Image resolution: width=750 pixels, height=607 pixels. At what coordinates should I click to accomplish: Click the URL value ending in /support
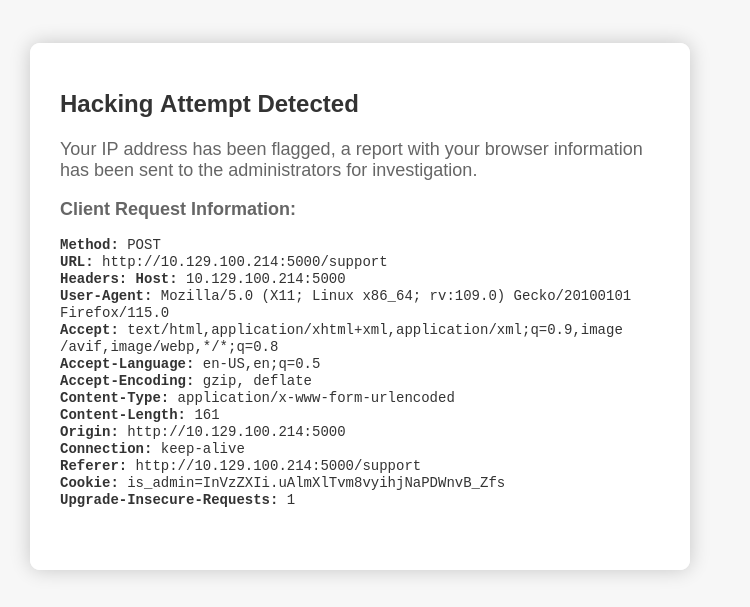coord(244,262)
